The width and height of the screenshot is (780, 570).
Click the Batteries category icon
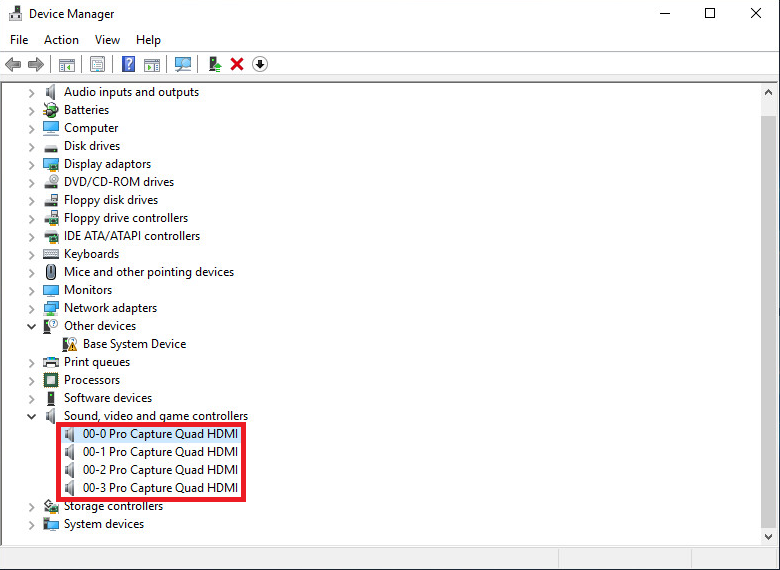click(x=51, y=110)
